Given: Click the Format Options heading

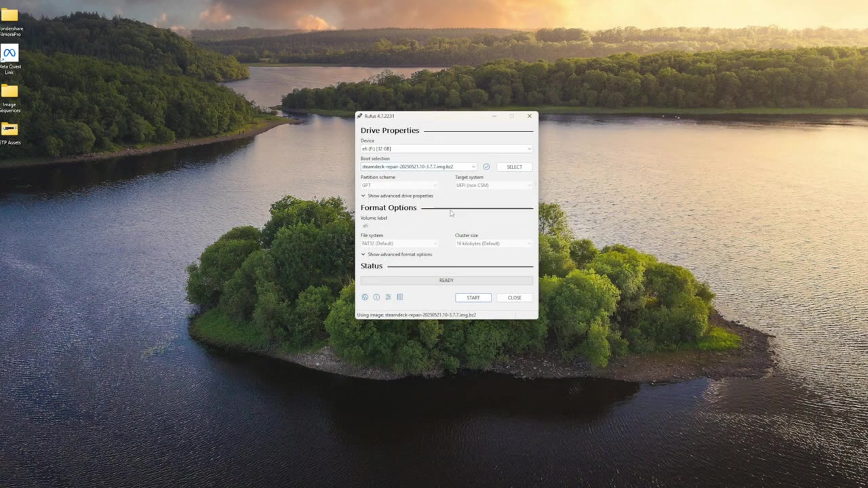Looking at the screenshot, I should 389,208.
